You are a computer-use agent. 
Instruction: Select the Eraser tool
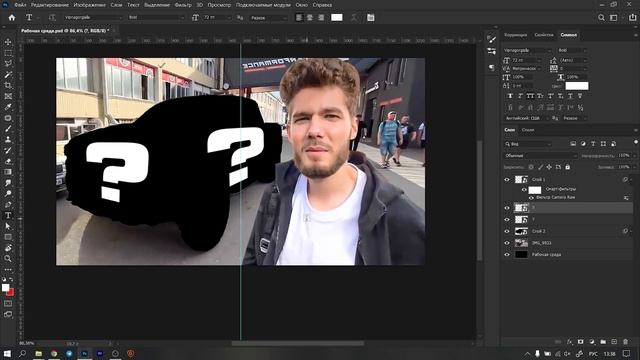click(8, 161)
